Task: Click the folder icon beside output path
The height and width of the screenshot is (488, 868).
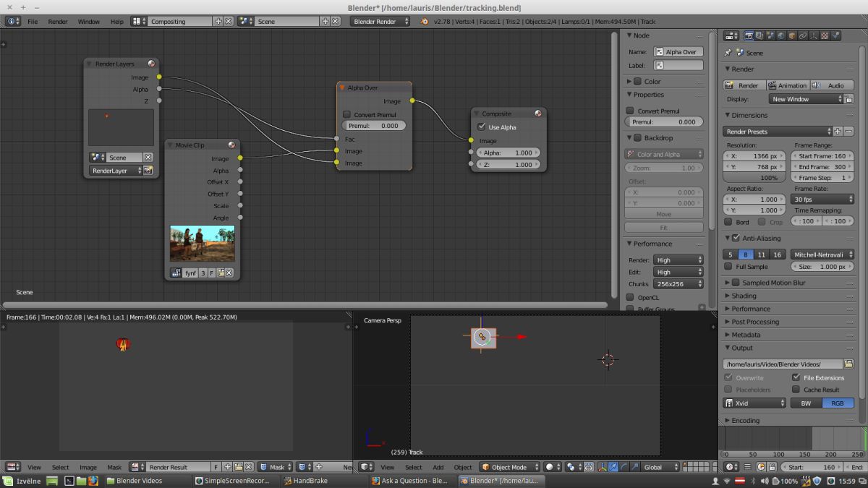Action: [x=848, y=364]
